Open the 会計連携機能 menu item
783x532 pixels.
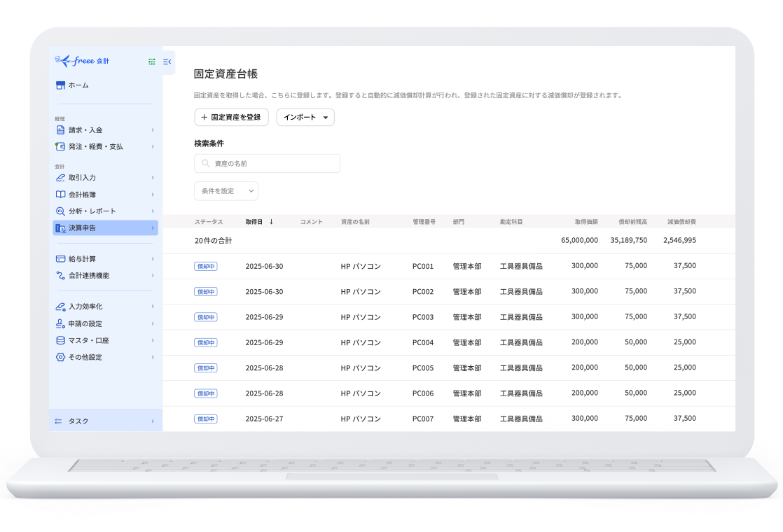tap(105, 276)
